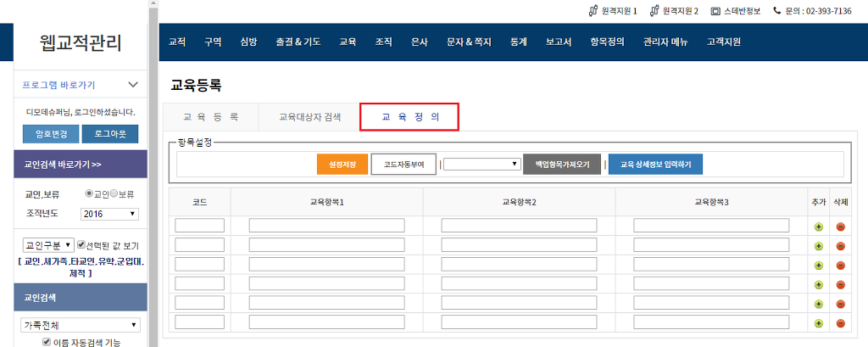This screenshot has width=868, height=347.
Task: Add a row using second row's green plus
Action: coord(819,246)
